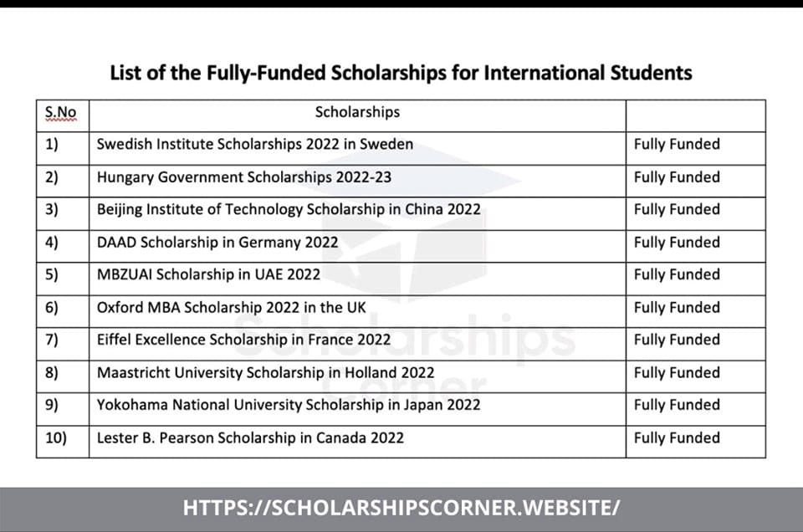Select the Oxford MBA Scholarship 2022 entry
Screen dimensions: 803x532
pyautogui.click(x=232, y=307)
